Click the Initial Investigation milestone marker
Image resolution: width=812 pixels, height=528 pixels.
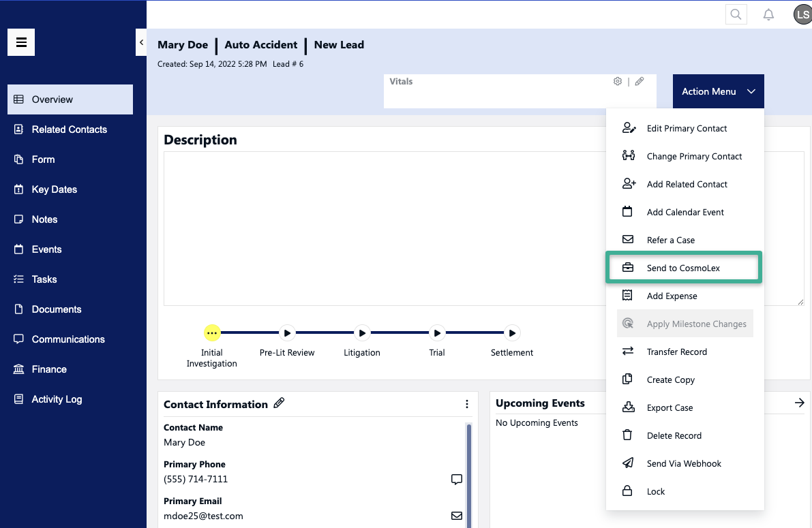pos(212,333)
